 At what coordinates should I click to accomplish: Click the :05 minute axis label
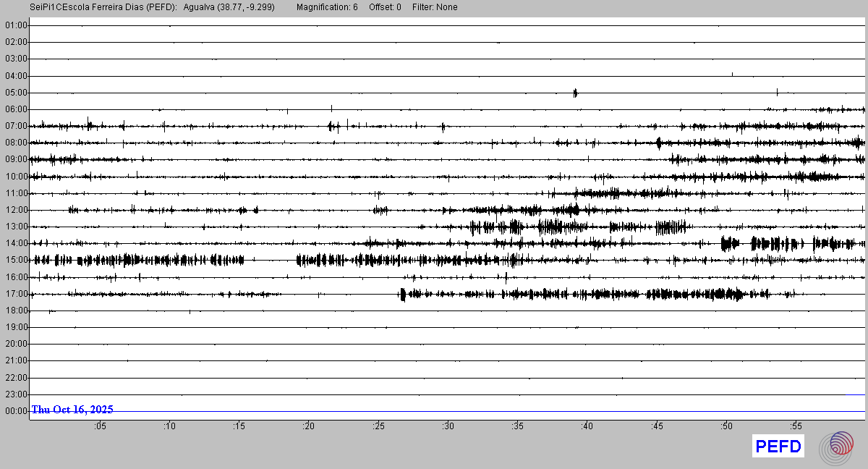[100, 426]
